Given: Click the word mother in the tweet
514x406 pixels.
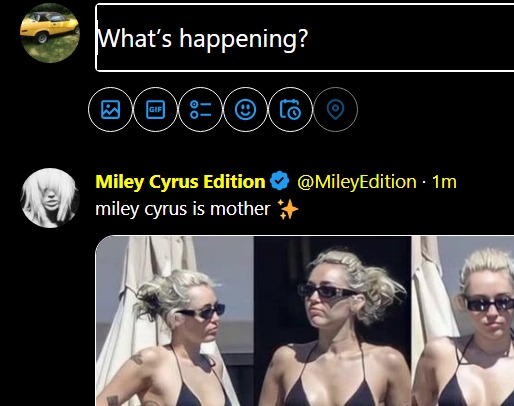Looking at the screenshot, I should pos(240,209).
